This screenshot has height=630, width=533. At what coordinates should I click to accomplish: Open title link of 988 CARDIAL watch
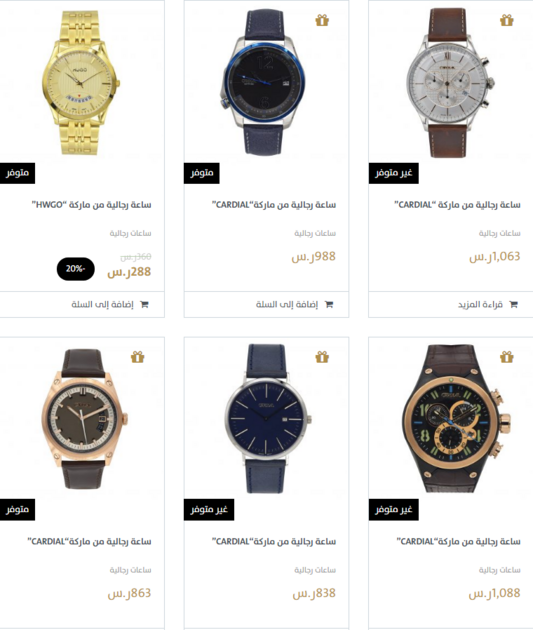coord(274,205)
